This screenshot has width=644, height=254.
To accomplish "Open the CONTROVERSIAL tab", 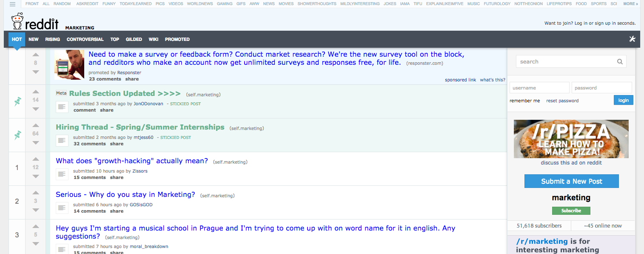I will pos(85,39).
